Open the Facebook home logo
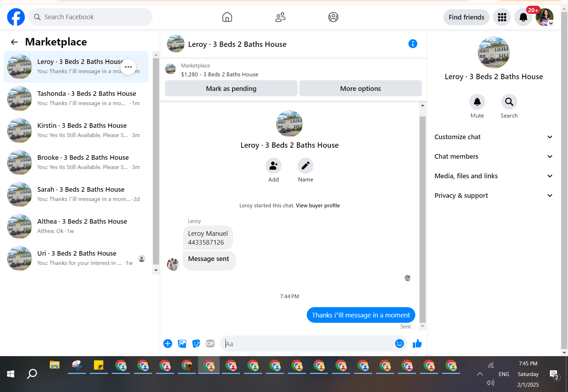The height and width of the screenshot is (392, 568). pyautogui.click(x=16, y=17)
